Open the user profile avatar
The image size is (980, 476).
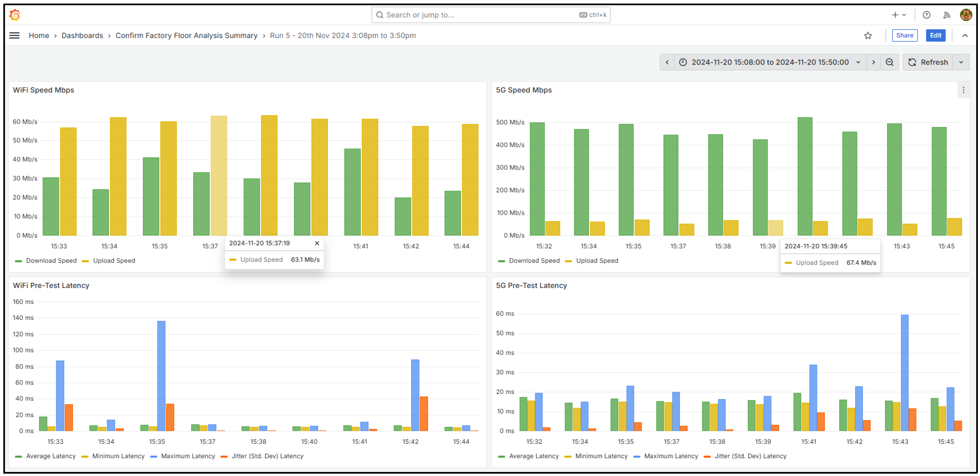pyautogui.click(x=966, y=15)
